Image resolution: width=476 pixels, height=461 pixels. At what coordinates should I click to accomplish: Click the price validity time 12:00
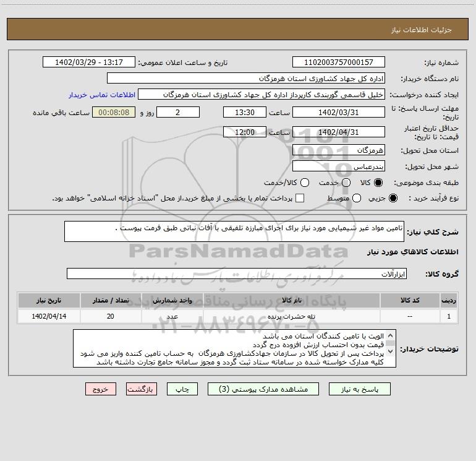(x=245, y=132)
